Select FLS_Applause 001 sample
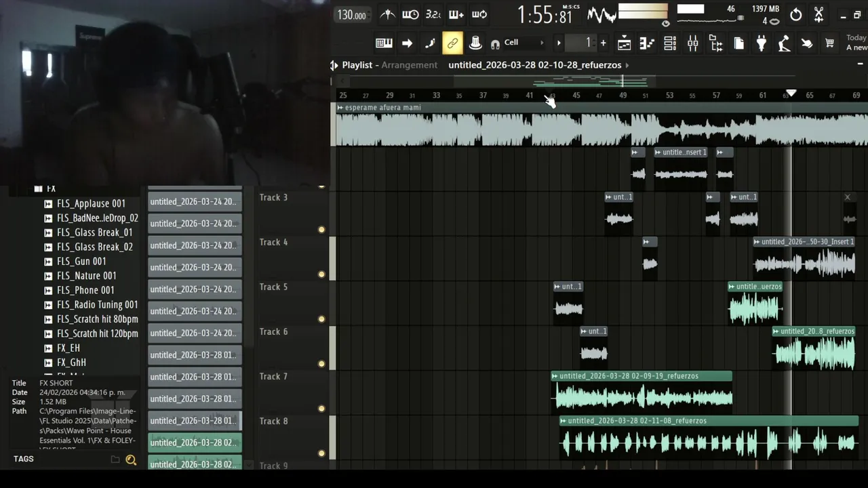 pyautogui.click(x=91, y=203)
